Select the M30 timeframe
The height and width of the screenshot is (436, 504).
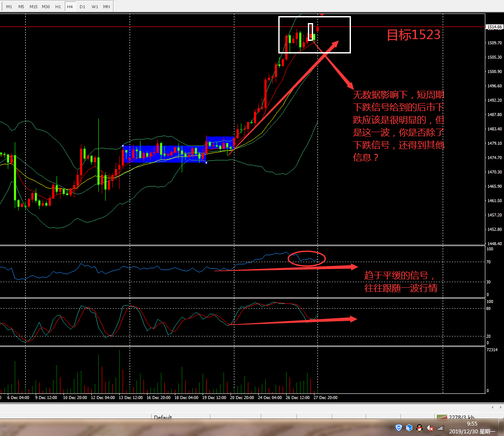pos(46,7)
